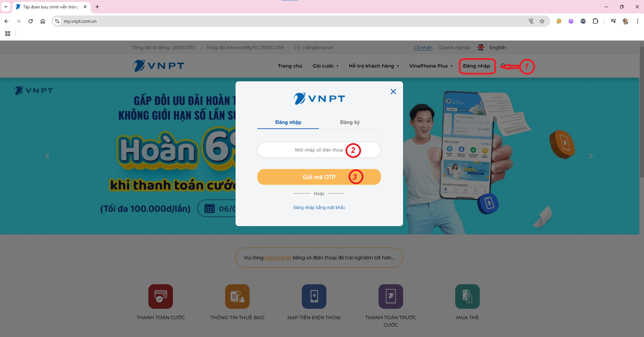Close the Tập đoàn bưu chính tab
This screenshot has width=644, height=337.
(85, 7)
